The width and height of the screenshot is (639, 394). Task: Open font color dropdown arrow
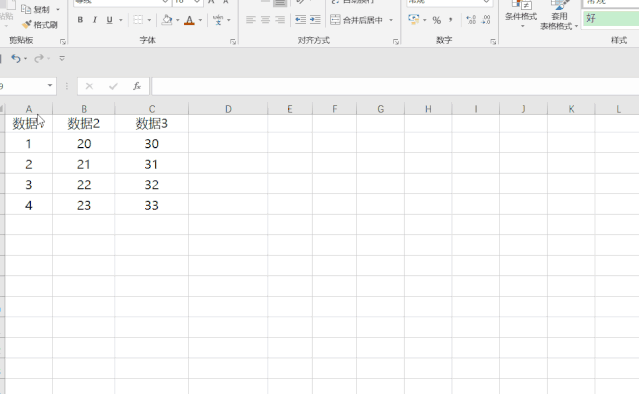[200, 20]
